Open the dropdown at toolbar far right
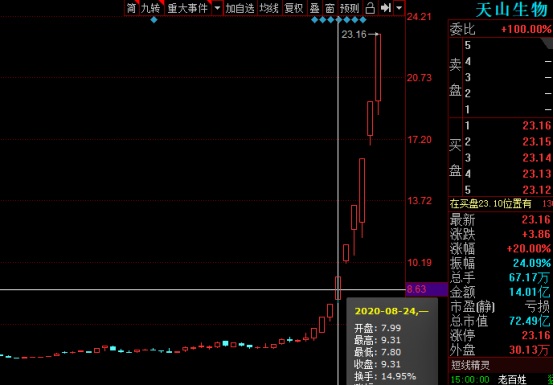The image size is (554, 386). [399, 8]
